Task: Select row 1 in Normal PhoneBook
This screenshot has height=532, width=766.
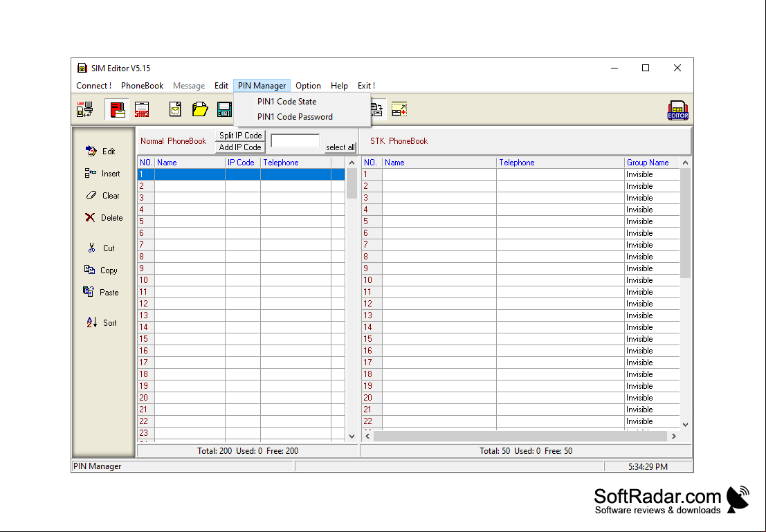Action: [241, 174]
